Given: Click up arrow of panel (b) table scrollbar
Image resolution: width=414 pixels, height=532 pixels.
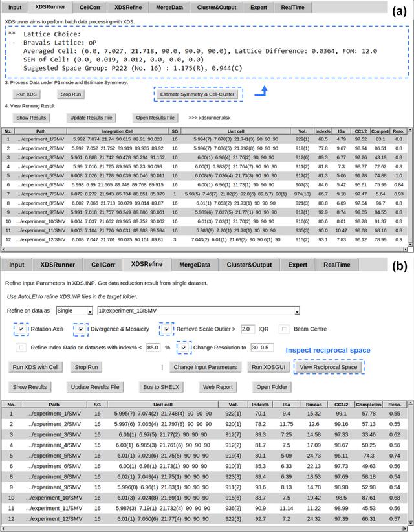Looking at the screenshot, I should click(x=411, y=403).
